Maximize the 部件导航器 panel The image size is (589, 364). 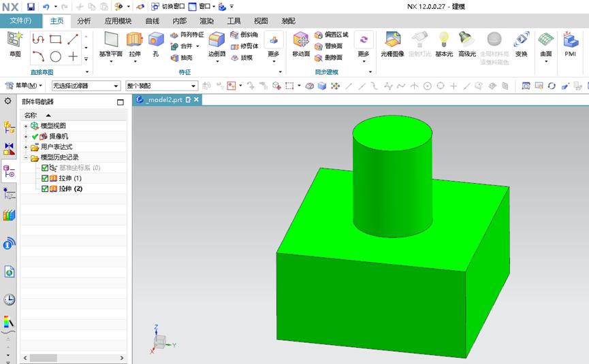(x=121, y=102)
